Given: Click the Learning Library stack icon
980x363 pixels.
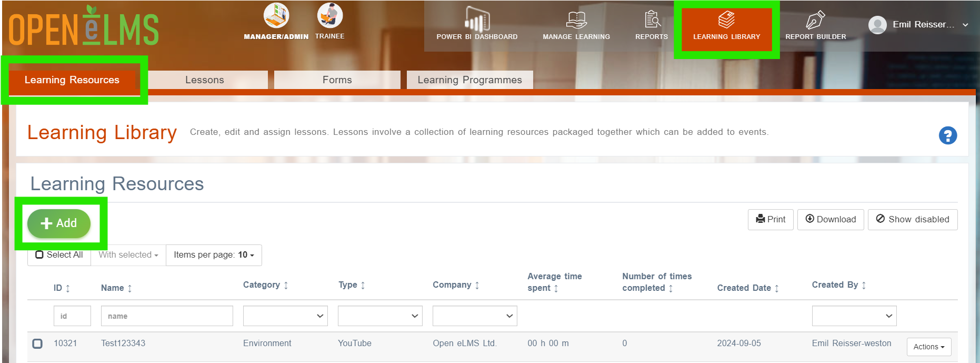Looking at the screenshot, I should point(726,19).
